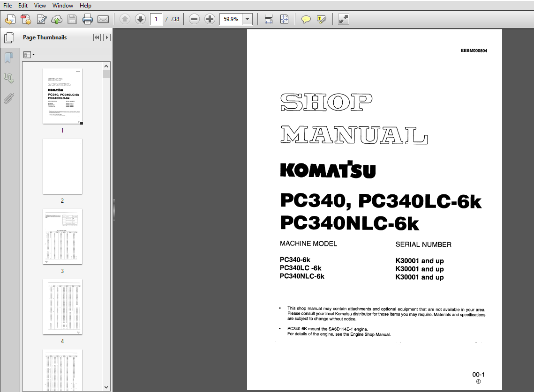Click the Open file toolbar icon
This screenshot has height=392, width=534.
point(10,19)
